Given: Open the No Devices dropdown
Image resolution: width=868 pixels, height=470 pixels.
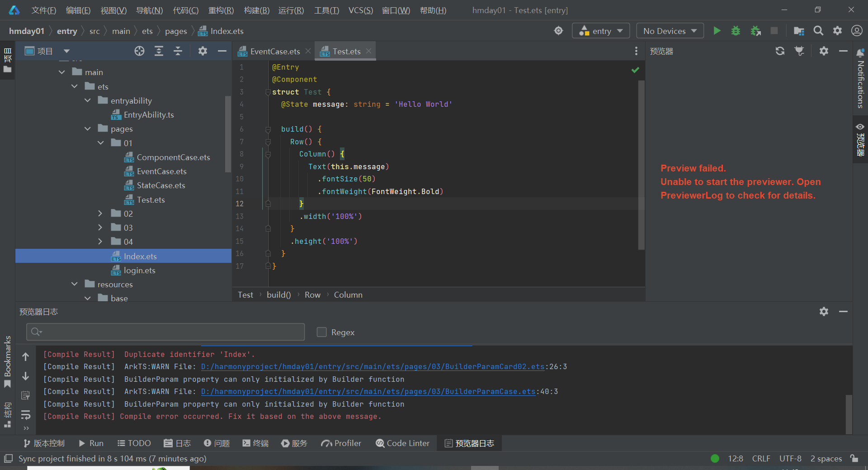Looking at the screenshot, I should point(670,31).
